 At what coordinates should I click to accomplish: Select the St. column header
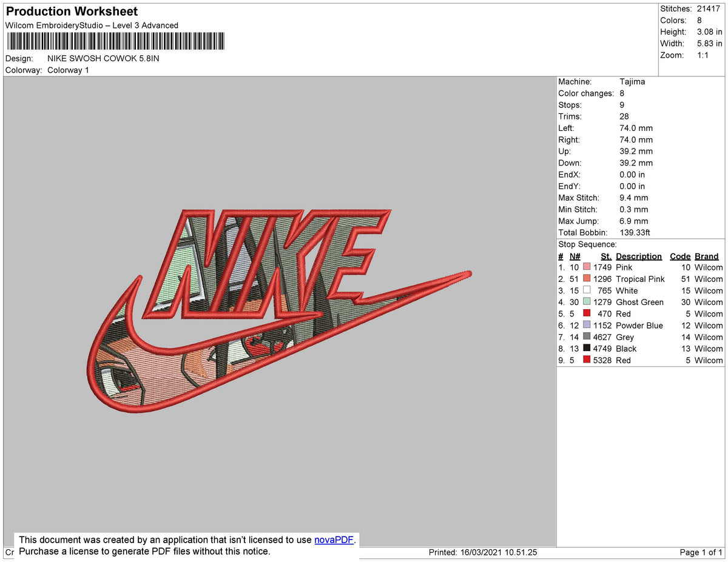[x=606, y=256]
